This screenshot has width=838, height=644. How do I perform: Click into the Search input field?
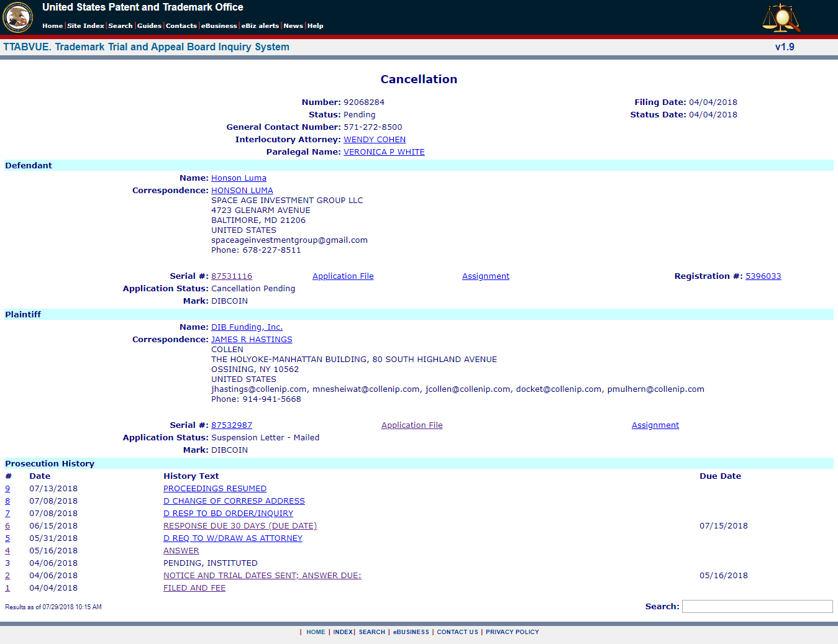pyautogui.click(x=757, y=606)
